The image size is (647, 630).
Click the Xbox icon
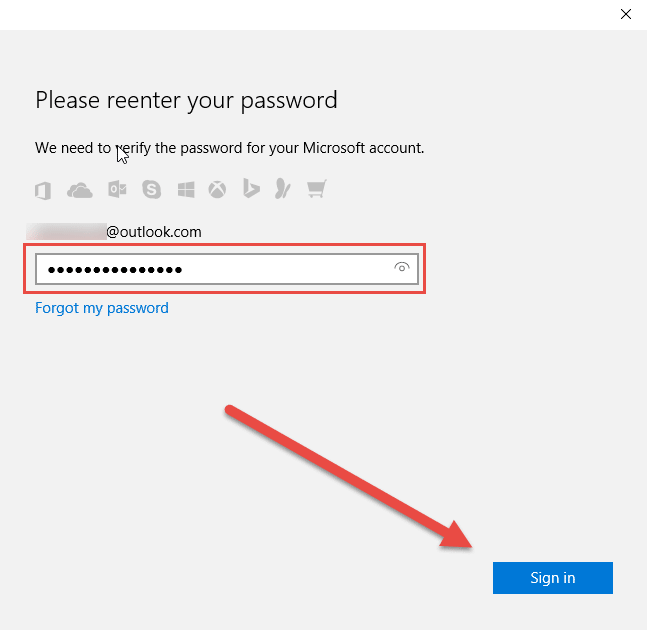pyautogui.click(x=217, y=190)
